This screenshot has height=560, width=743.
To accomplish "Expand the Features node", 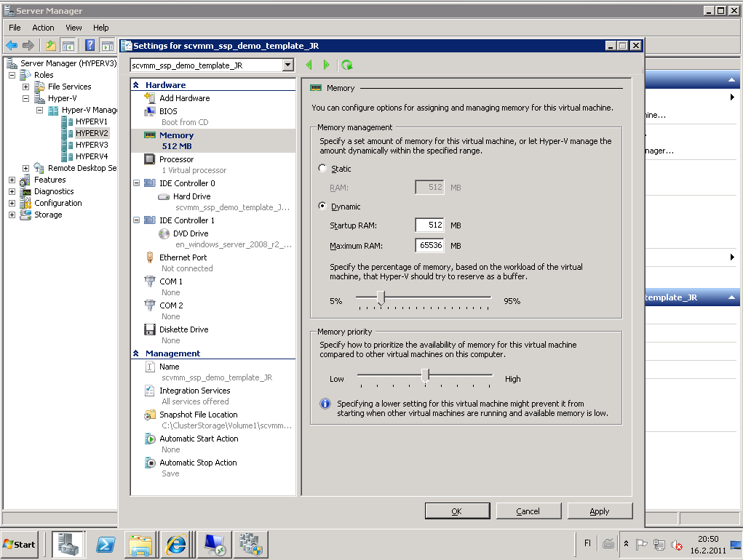I will tap(12, 180).
